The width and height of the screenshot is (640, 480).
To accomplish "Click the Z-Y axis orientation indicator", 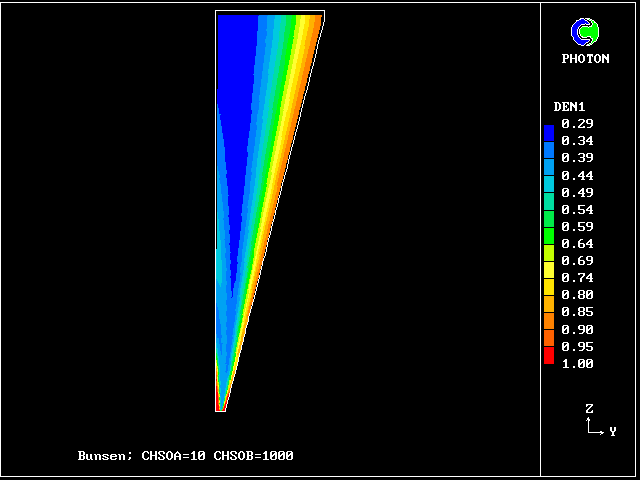I will pyautogui.click(x=594, y=422).
